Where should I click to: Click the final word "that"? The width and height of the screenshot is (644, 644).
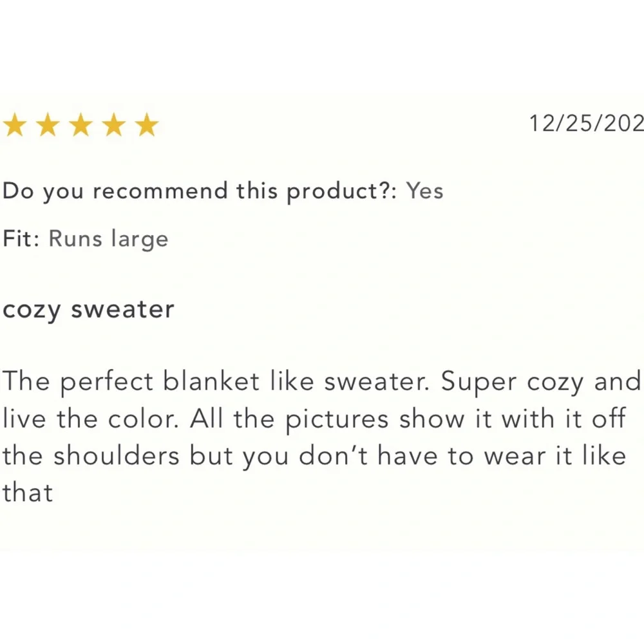pyautogui.click(x=27, y=493)
